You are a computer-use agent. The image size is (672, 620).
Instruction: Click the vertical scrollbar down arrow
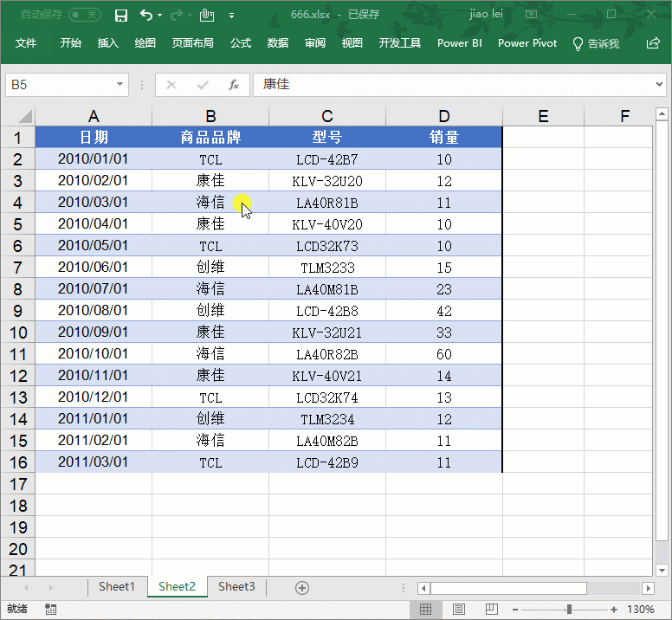tap(662, 571)
